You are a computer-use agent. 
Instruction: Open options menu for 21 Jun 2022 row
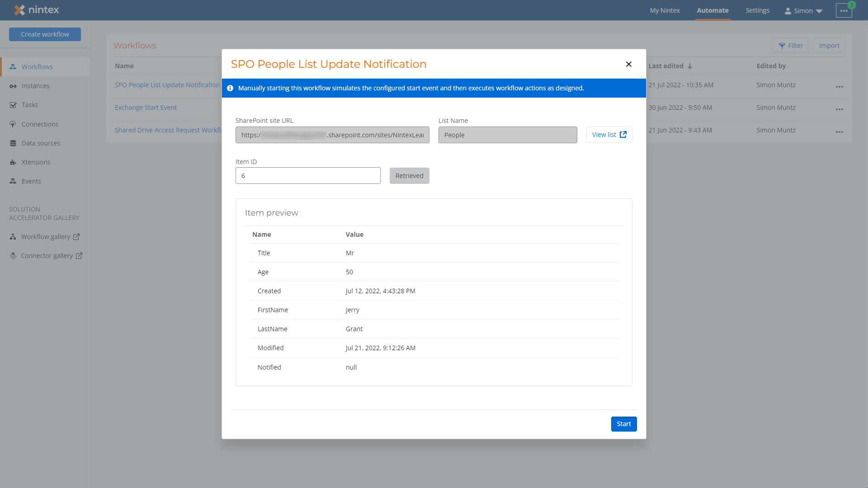[x=840, y=131]
